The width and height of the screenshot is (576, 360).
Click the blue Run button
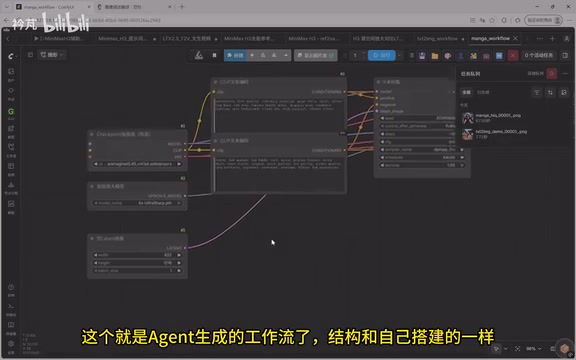[381, 55]
